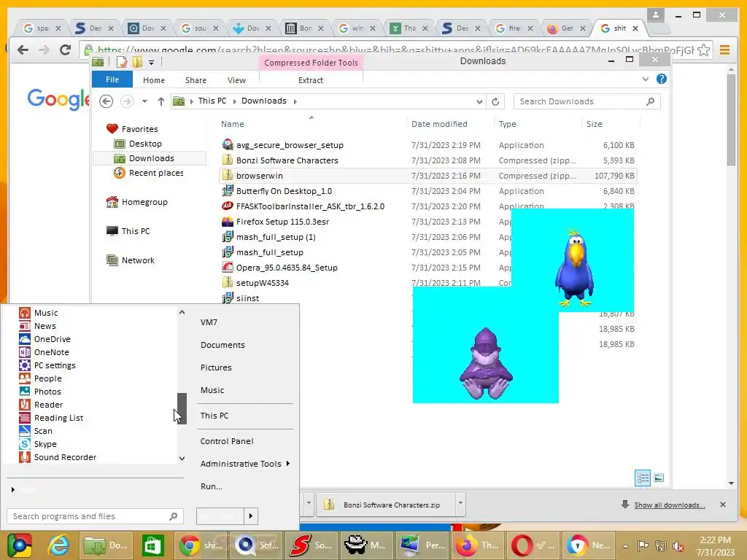This screenshot has height=560, width=747.
Task: Select Control Panel in the Start menu
Action: coord(227,441)
